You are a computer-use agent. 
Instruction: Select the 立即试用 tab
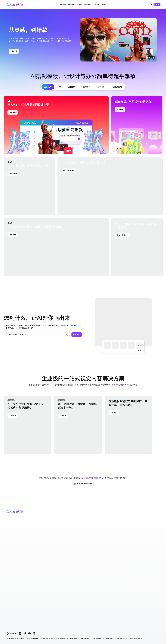(x=48, y=87)
